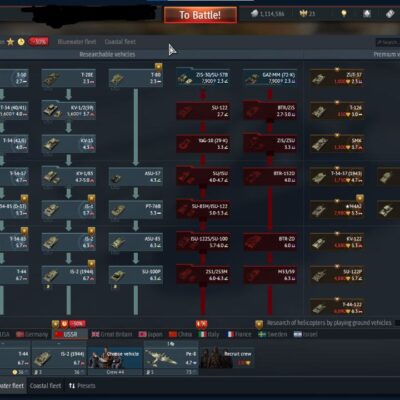Select premium KV-122 card

pos(337,242)
